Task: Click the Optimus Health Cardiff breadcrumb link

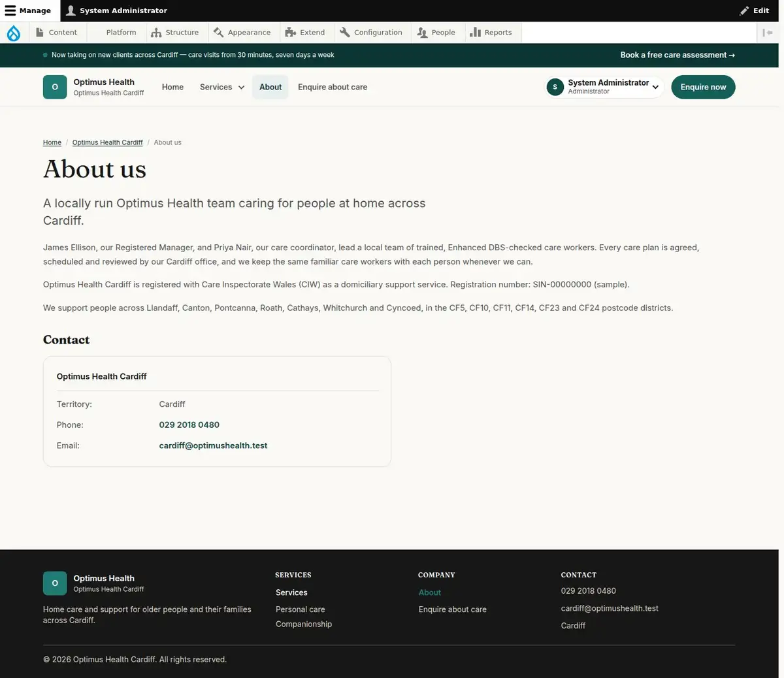Action: tap(108, 142)
